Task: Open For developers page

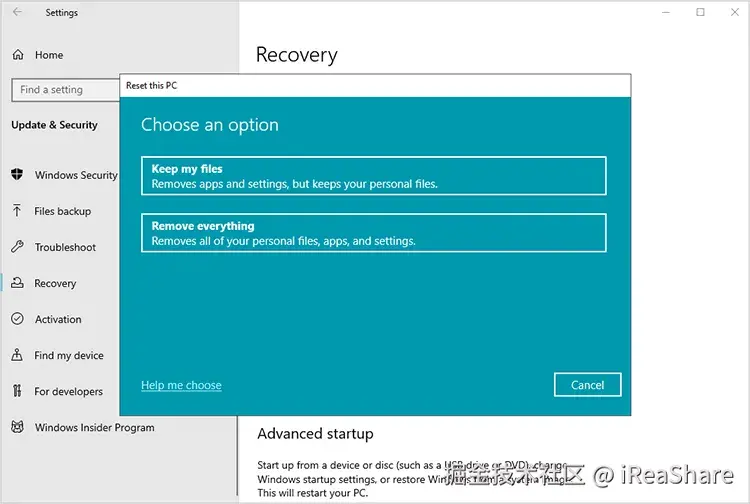Action: point(68,391)
